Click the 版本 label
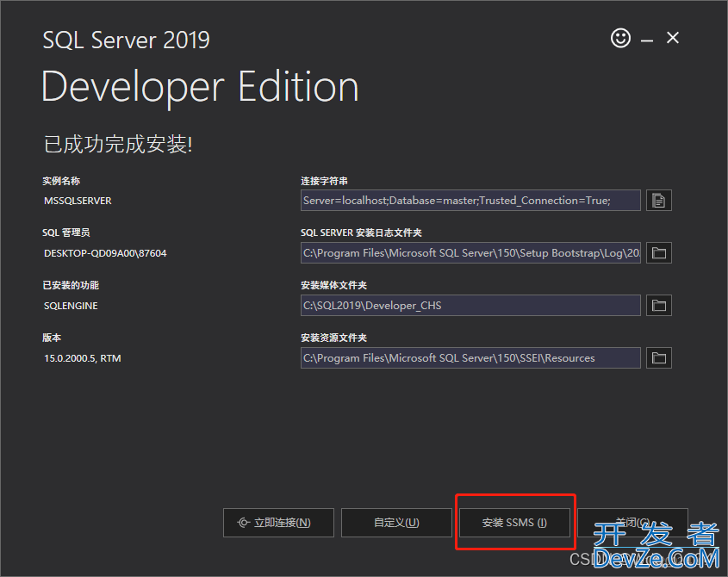Screen dimensions: 728x577 click(x=52, y=338)
